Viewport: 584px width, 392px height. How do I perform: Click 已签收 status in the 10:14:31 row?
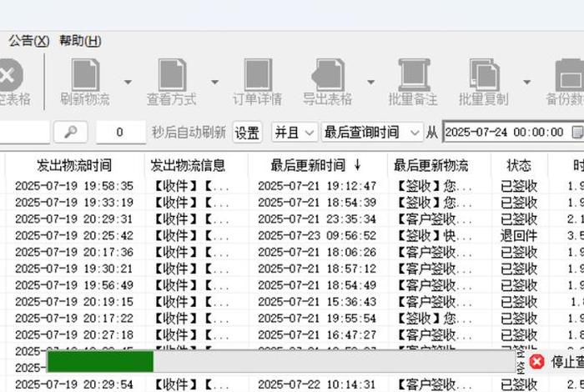[519, 384]
